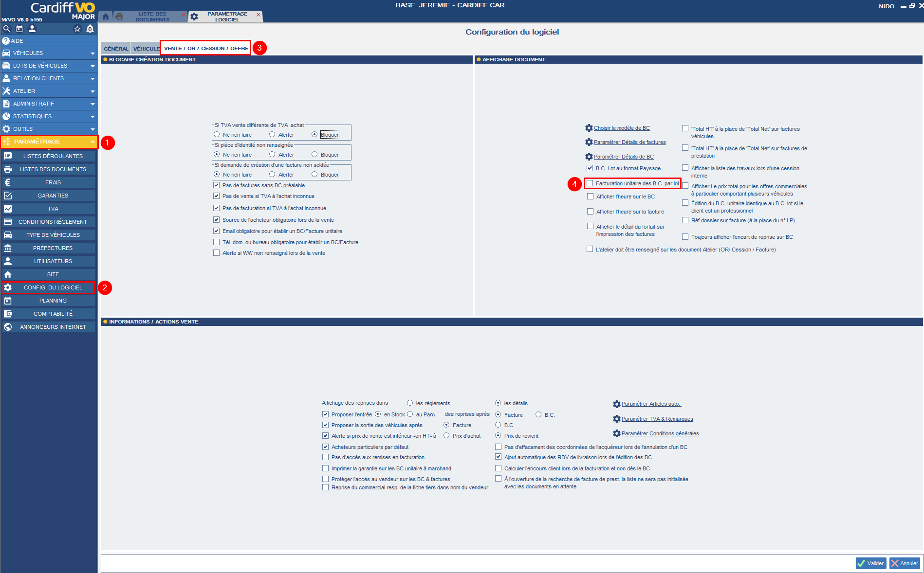Open Paramétrer Détails de BC link
Image resolution: width=924 pixels, height=573 pixels.
[x=624, y=157]
